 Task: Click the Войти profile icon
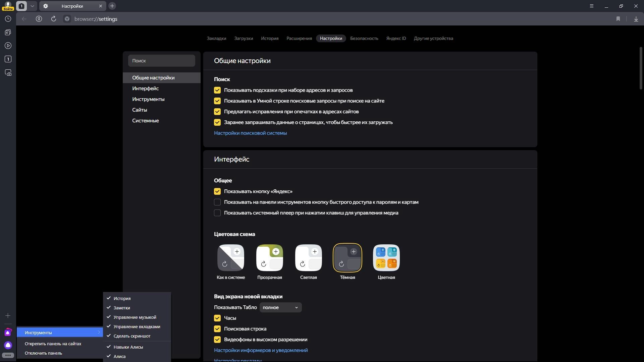(x=8, y=6)
